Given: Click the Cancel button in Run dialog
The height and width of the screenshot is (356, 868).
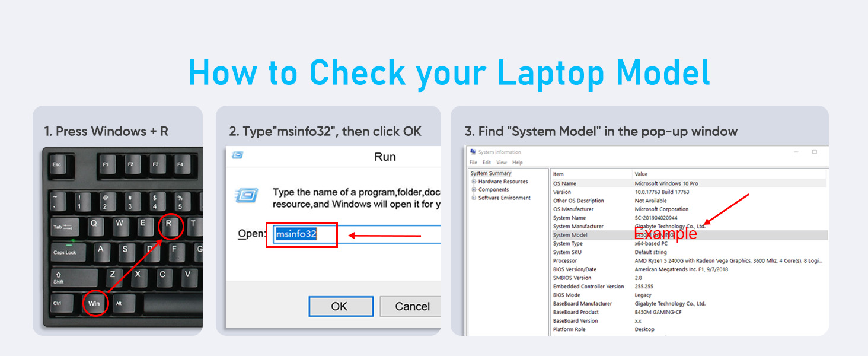Looking at the screenshot, I should (410, 306).
